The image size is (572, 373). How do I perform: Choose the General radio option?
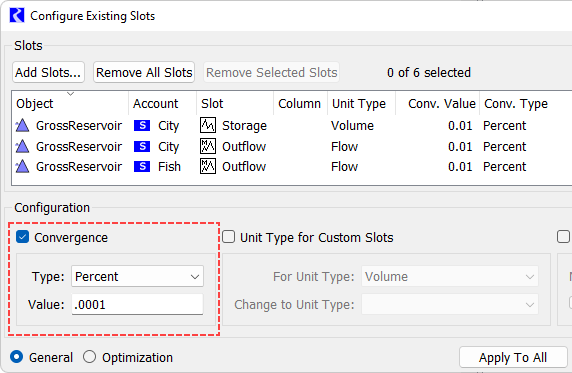[16, 357]
